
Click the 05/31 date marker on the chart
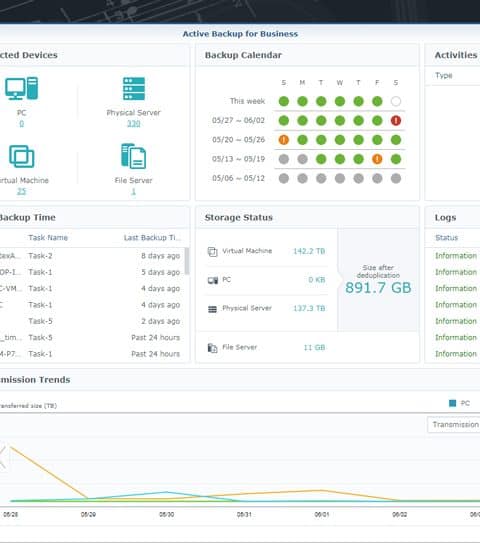pyautogui.click(x=244, y=515)
